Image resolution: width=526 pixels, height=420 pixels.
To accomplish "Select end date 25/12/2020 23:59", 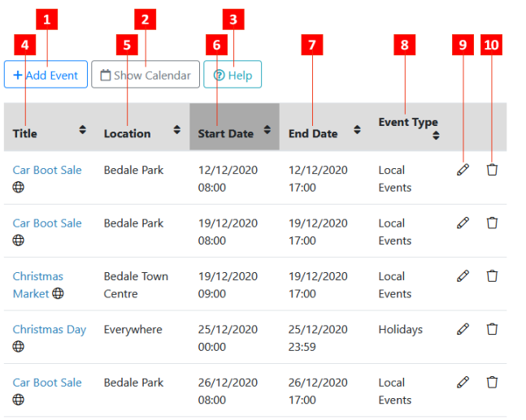I will point(318,338).
